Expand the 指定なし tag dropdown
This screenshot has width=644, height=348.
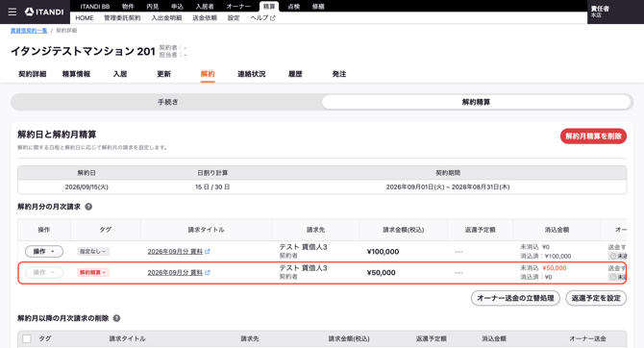(x=93, y=252)
